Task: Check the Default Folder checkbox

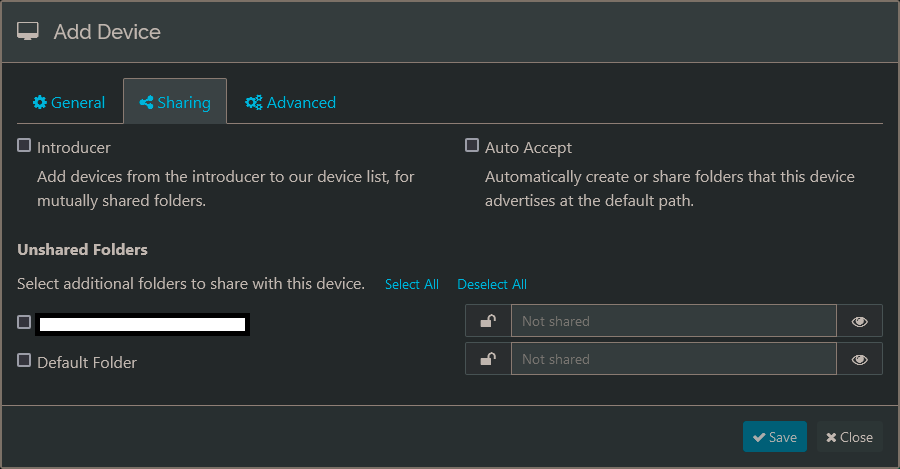Action: tap(24, 361)
